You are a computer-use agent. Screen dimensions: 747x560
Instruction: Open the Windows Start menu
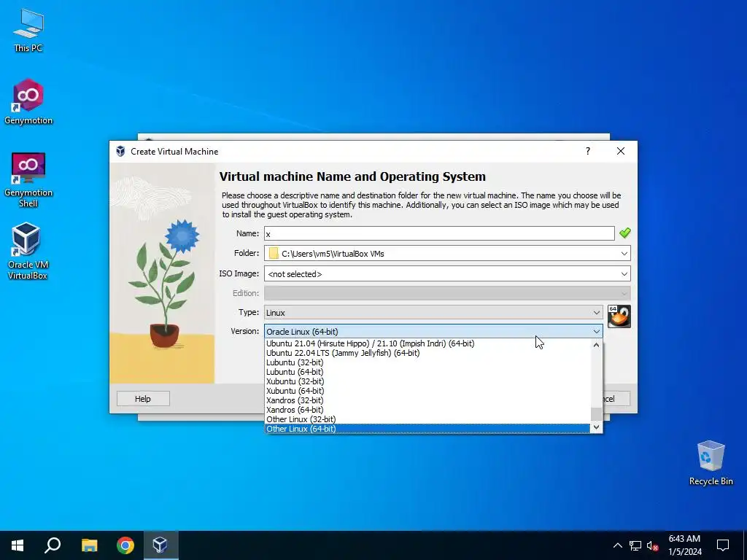[x=18, y=545]
